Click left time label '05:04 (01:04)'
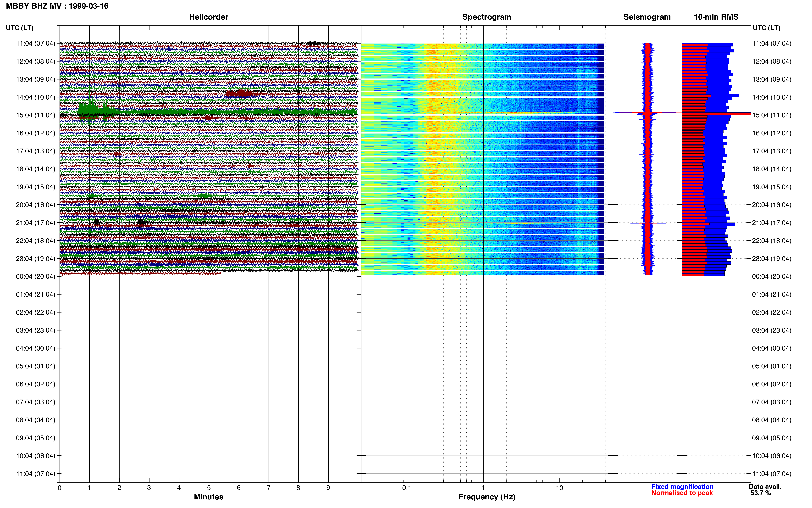Image resolution: width=812 pixels, height=508 pixels. tap(36, 366)
